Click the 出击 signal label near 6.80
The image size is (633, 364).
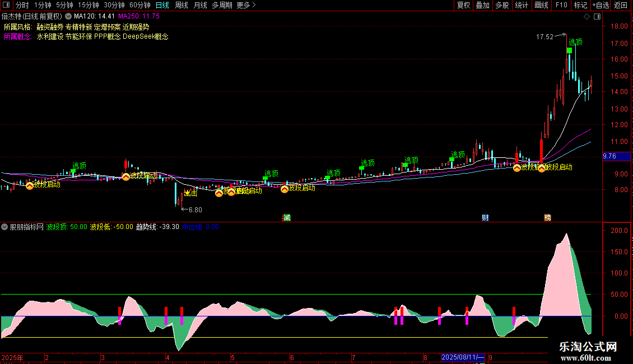pyautogui.click(x=190, y=193)
